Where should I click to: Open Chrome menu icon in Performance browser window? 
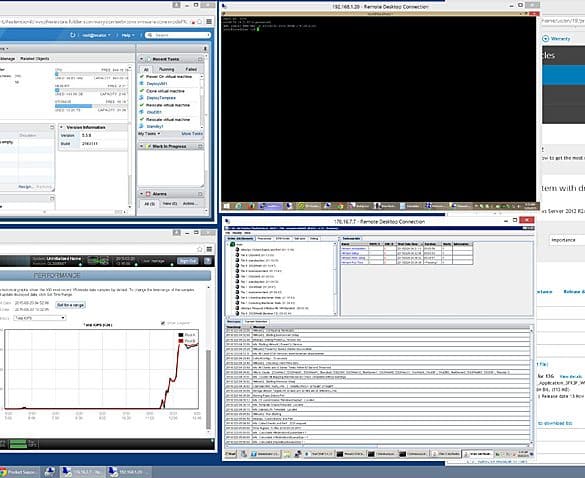[209, 249]
